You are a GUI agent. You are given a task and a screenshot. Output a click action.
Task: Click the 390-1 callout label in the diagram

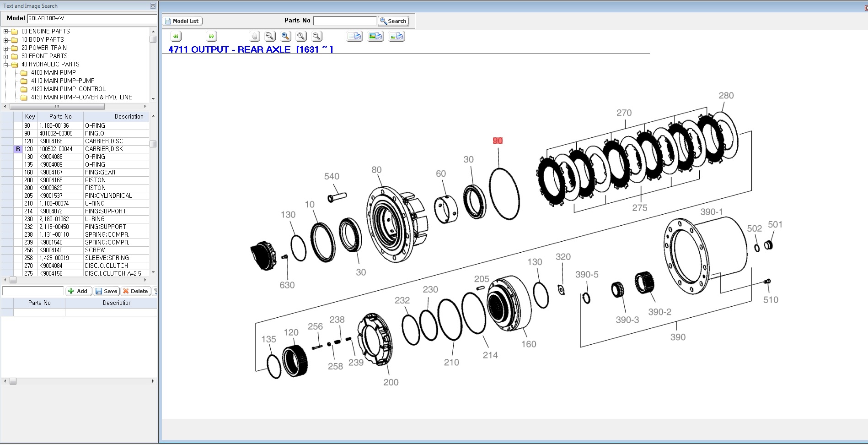(x=712, y=212)
